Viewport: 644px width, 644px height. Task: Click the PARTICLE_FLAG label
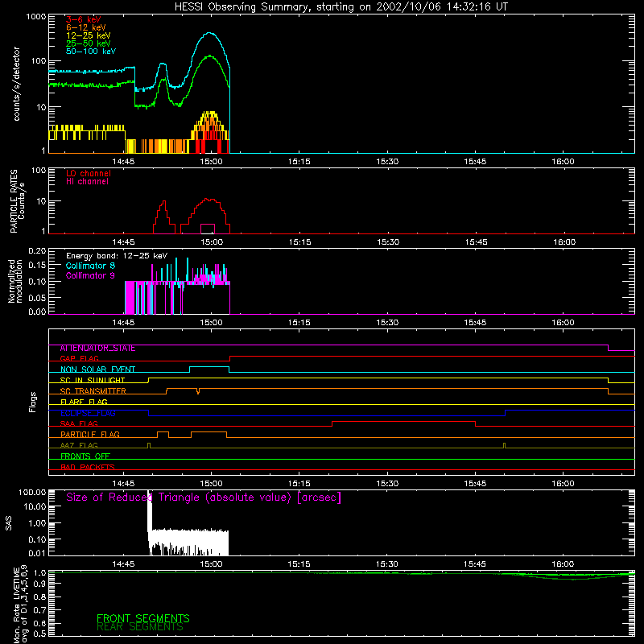(x=90, y=435)
